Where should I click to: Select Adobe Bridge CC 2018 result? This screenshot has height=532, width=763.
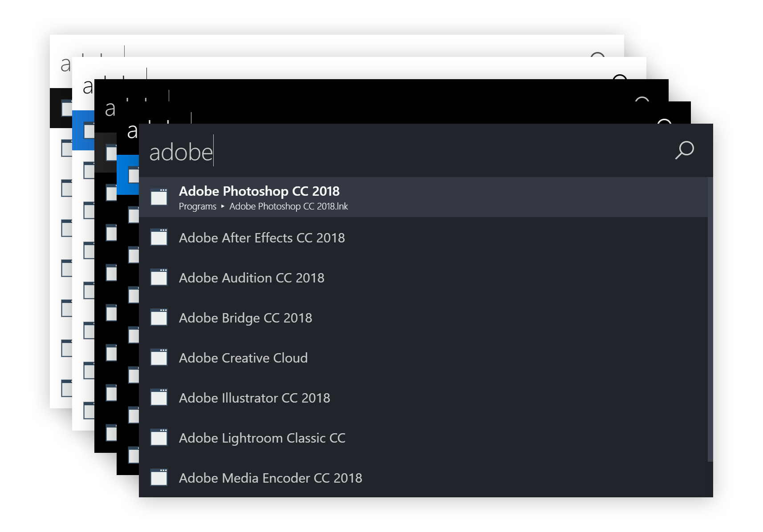(x=423, y=317)
